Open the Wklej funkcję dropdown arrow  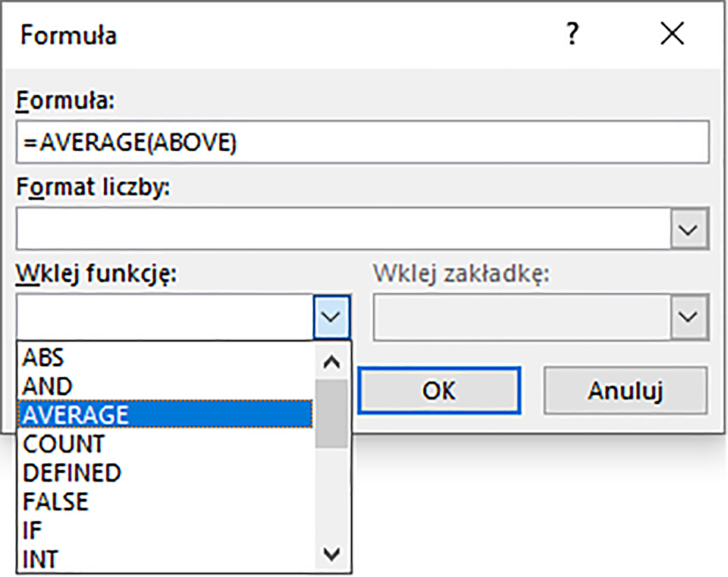pos(331,316)
